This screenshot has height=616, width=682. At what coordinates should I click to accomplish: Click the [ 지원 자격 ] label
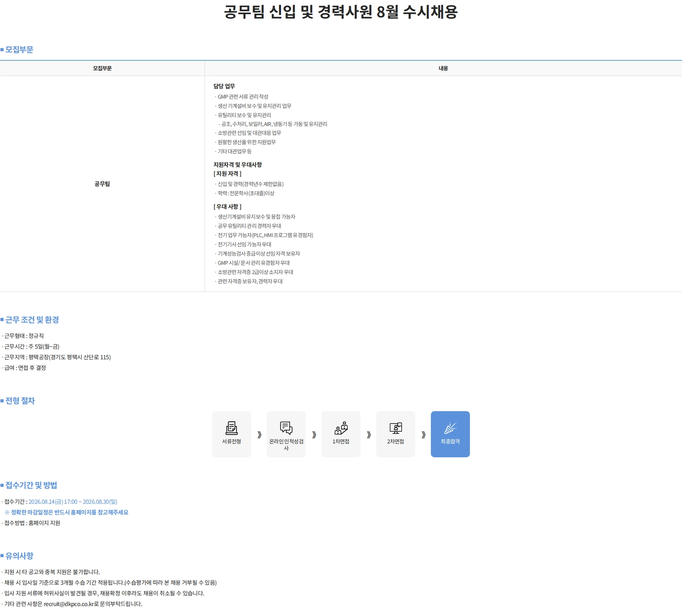point(227,174)
